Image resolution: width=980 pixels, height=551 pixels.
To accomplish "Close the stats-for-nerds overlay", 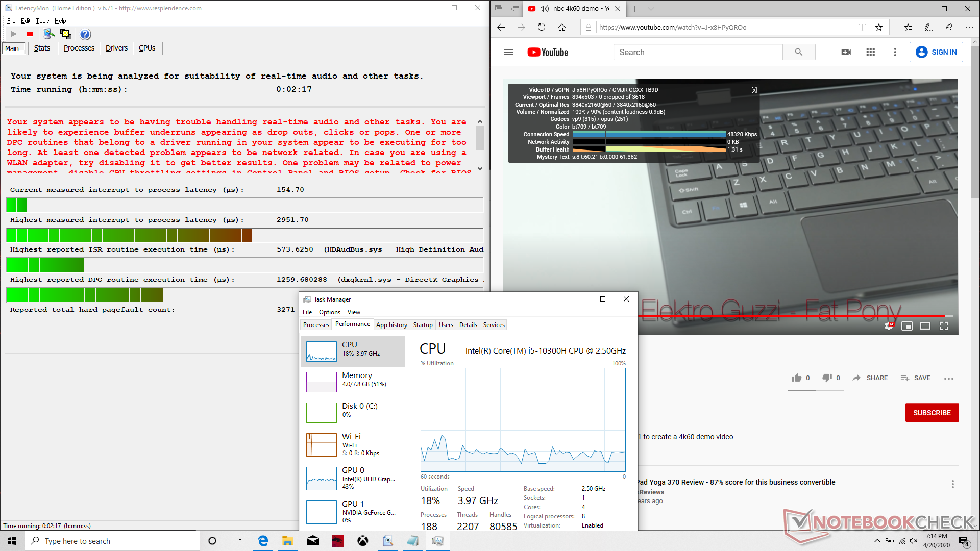I will [754, 90].
